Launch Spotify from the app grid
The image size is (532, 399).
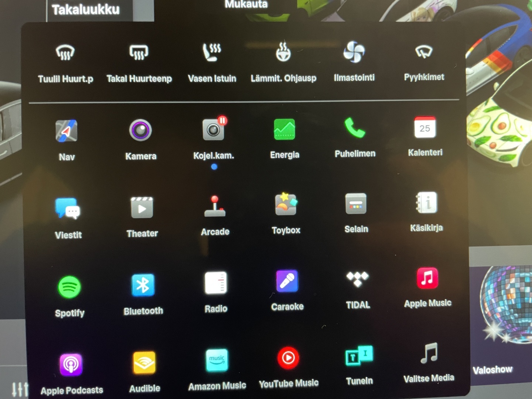69,287
